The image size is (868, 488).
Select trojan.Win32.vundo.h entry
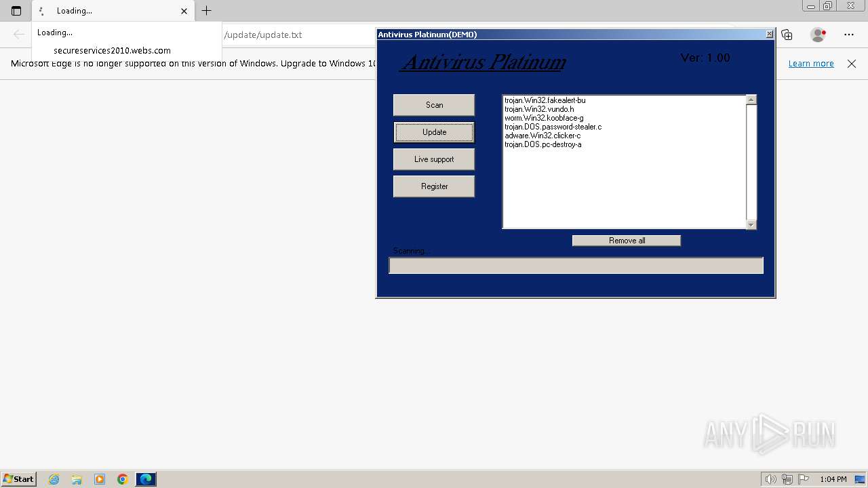539,109
